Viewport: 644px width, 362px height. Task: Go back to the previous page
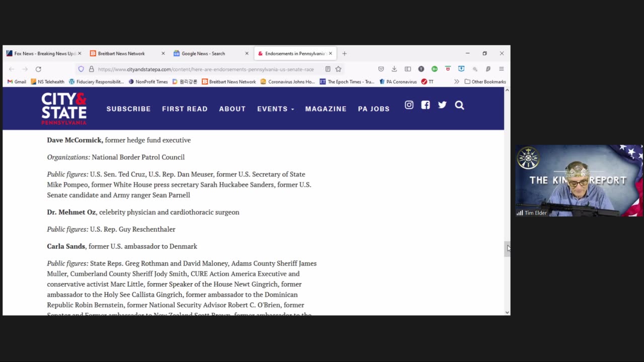pyautogui.click(x=12, y=69)
